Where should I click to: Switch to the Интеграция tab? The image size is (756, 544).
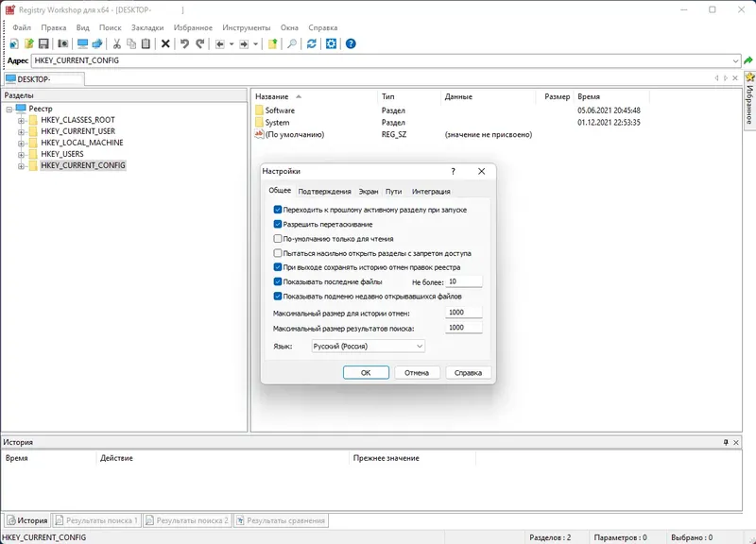coord(431,192)
